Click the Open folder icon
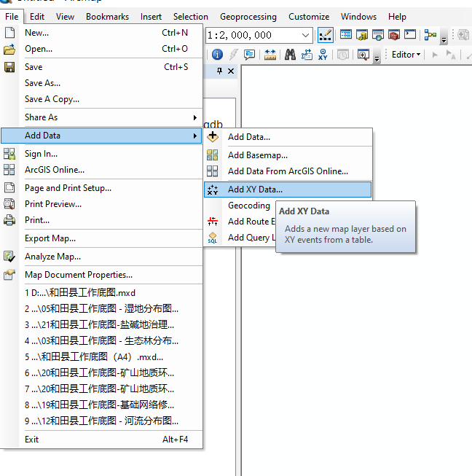Viewport: 472px width, 476px height. tap(9, 49)
